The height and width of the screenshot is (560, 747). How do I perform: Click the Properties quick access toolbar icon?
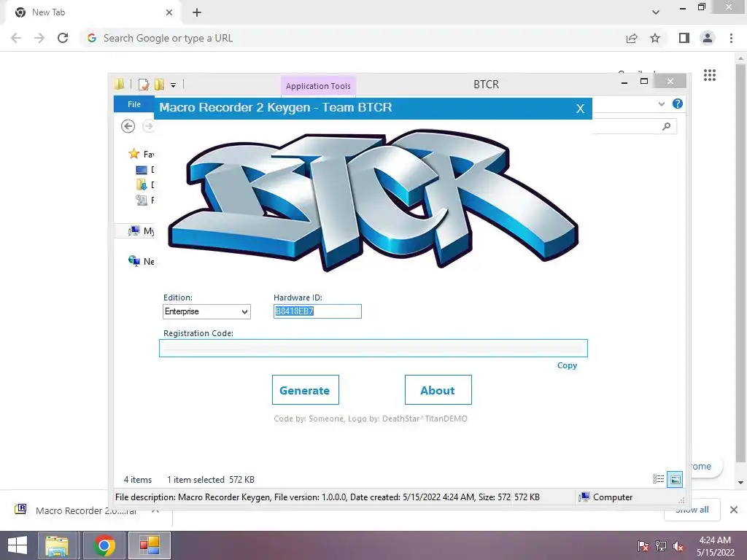click(x=144, y=85)
